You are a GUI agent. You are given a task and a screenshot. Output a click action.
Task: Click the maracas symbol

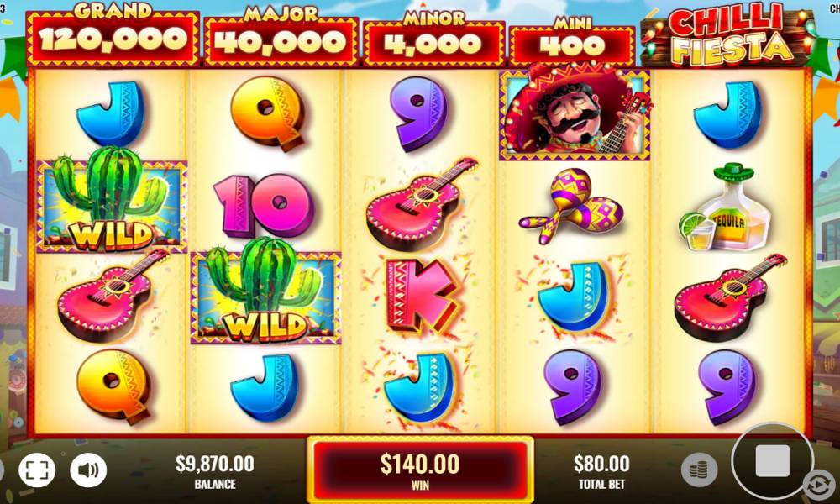571,205
